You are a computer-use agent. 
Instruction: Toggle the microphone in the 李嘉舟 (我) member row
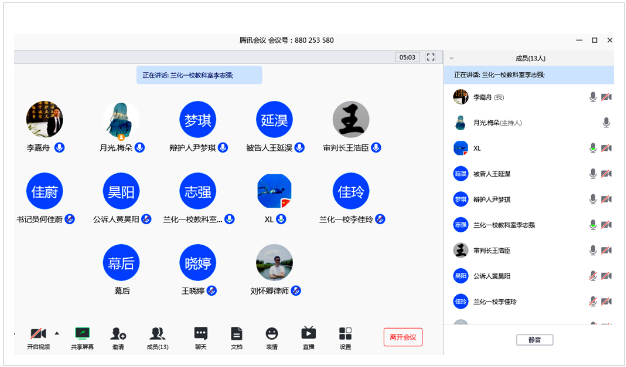pos(593,97)
